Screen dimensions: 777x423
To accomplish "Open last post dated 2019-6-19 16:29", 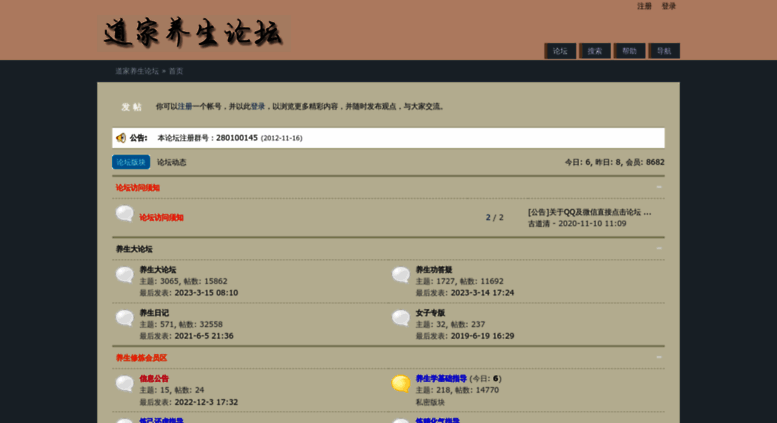I will point(482,336).
